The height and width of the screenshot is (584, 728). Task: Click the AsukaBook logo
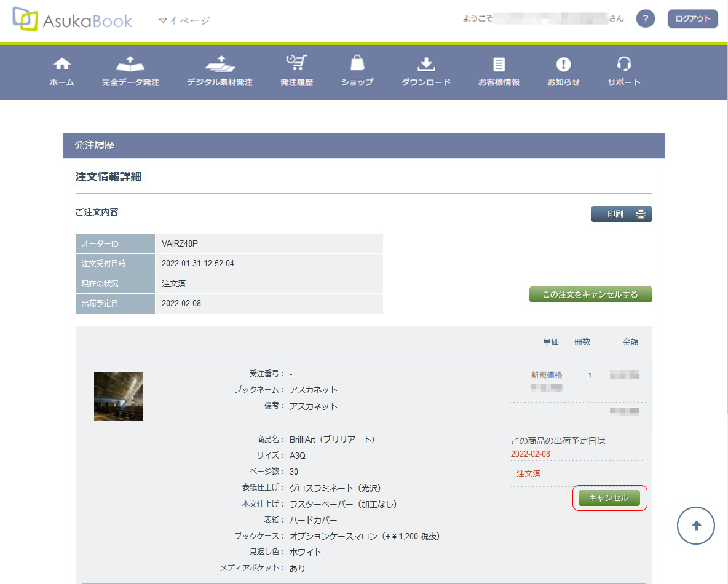[x=73, y=20]
